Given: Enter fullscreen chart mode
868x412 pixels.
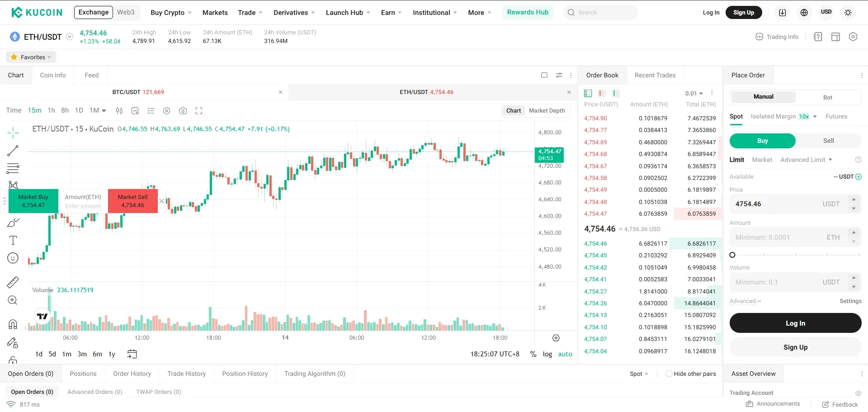Looking at the screenshot, I should [199, 111].
